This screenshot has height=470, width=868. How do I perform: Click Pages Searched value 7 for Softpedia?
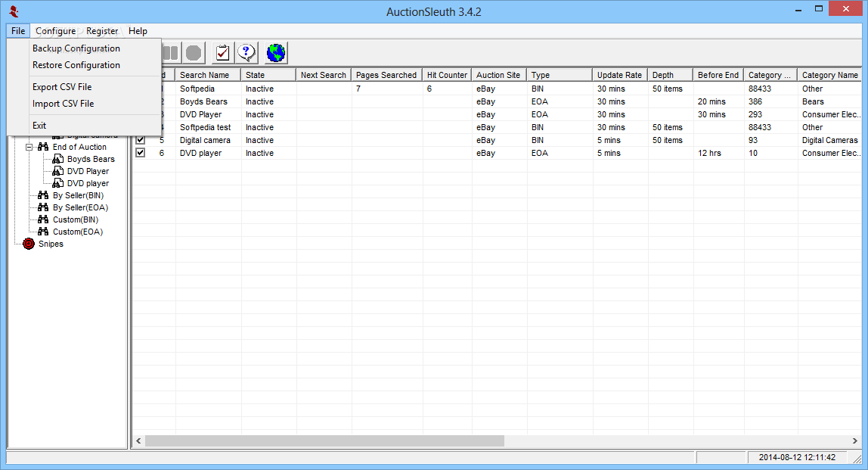pyautogui.click(x=358, y=89)
